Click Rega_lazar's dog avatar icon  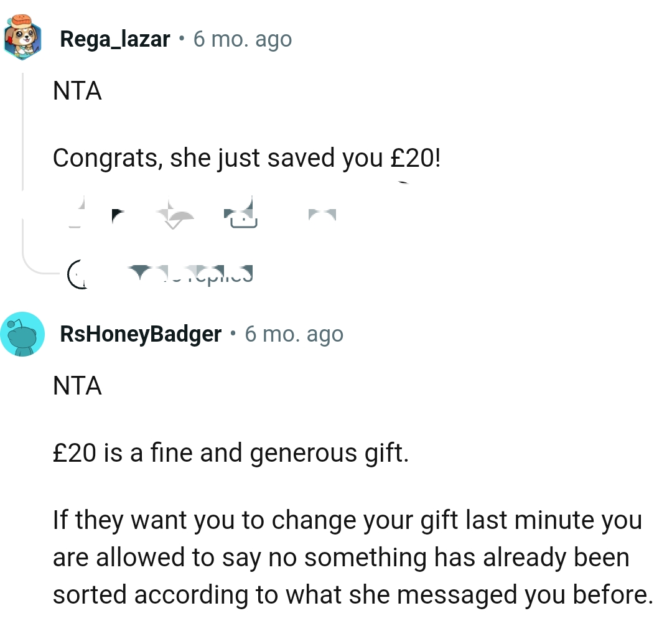click(x=23, y=39)
